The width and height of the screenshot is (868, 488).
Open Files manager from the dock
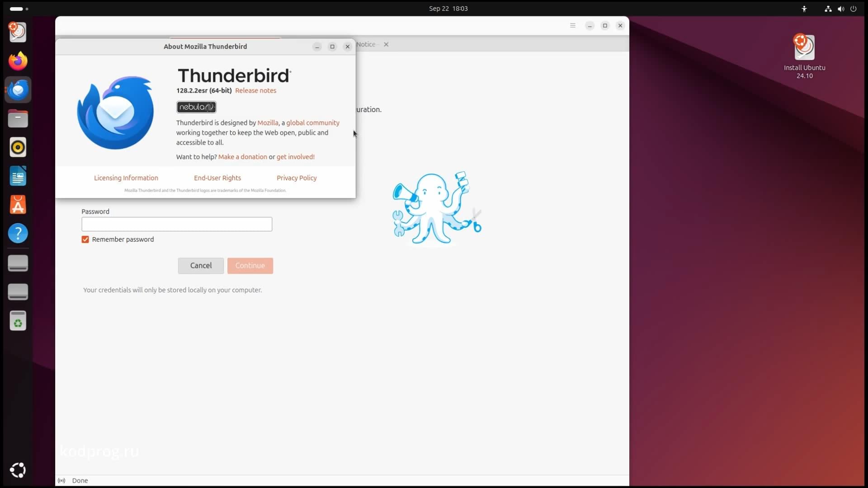(x=18, y=118)
